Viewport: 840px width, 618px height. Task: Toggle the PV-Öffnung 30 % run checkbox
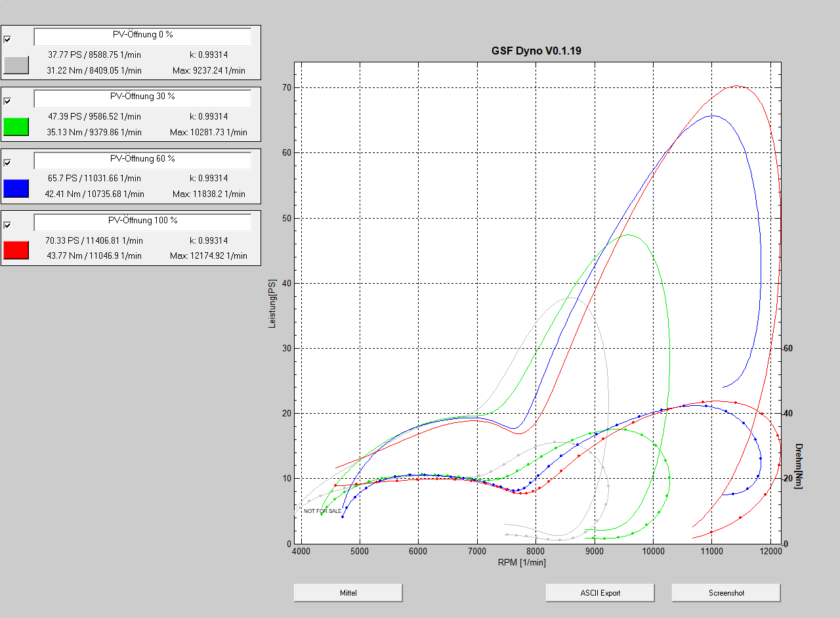point(8,100)
